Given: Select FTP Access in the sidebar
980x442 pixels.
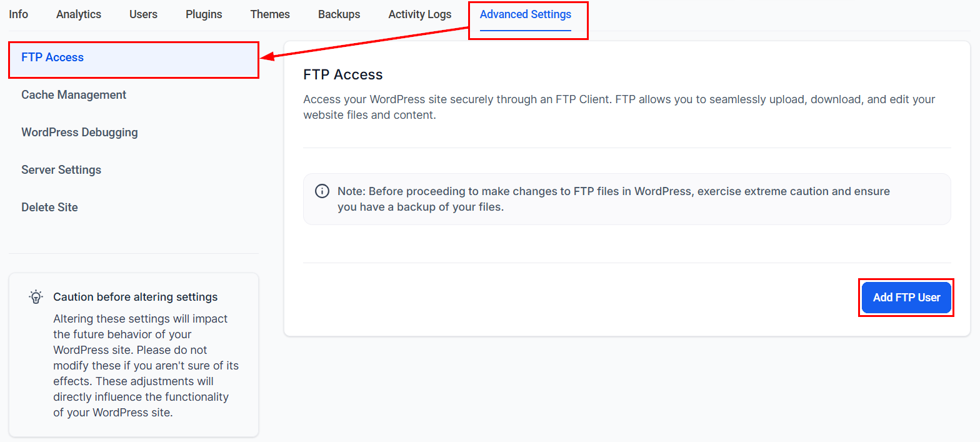Looking at the screenshot, I should (52, 58).
